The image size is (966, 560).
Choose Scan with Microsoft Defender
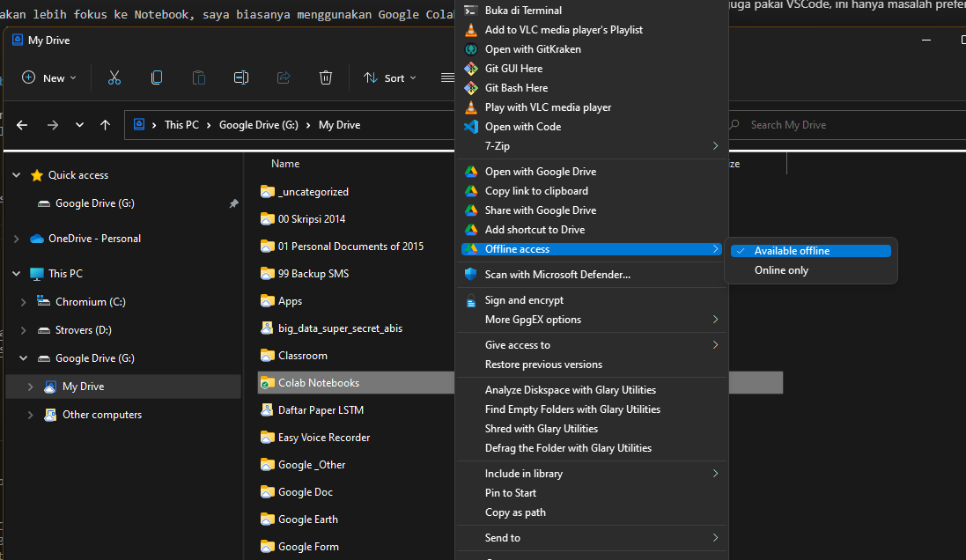[x=557, y=275]
